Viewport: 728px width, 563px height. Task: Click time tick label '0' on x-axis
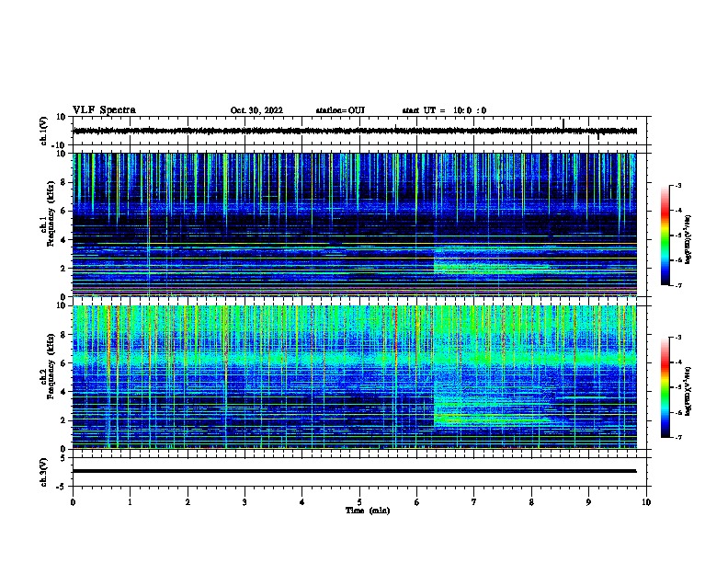[x=73, y=502]
